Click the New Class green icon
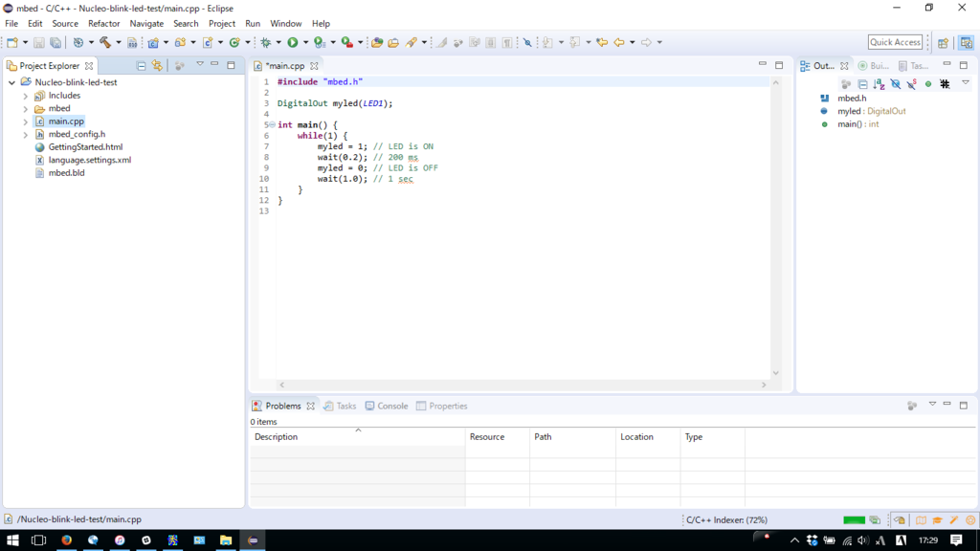The width and height of the screenshot is (980, 551). pyautogui.click(x=234, y=42)
